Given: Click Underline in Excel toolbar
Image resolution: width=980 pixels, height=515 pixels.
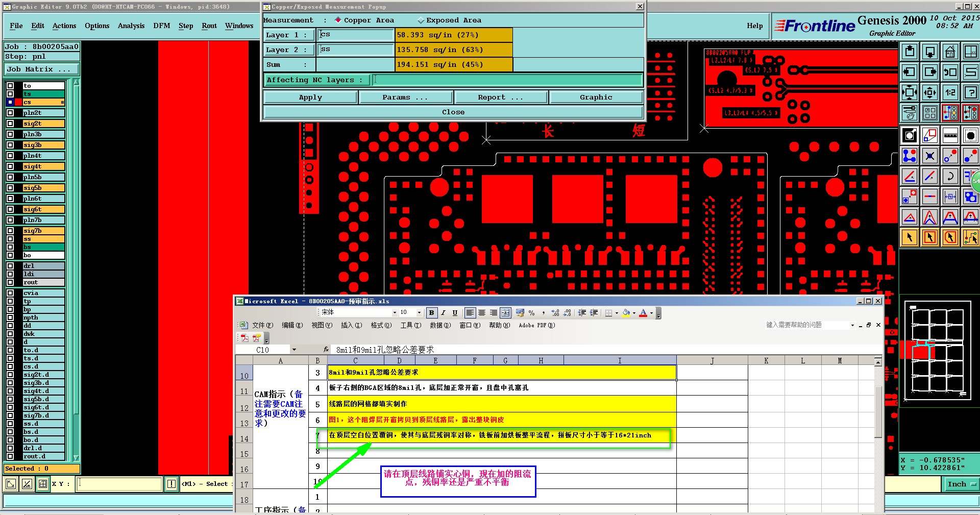Looking at the screenshot, I should point(455,312).
